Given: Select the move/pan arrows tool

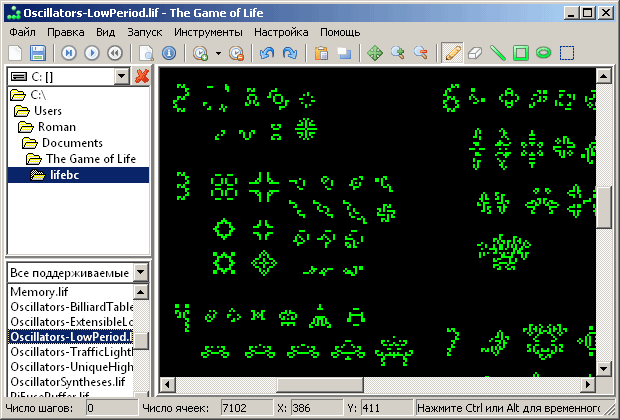Looking at the screenshot, I should tap(375, 53).
